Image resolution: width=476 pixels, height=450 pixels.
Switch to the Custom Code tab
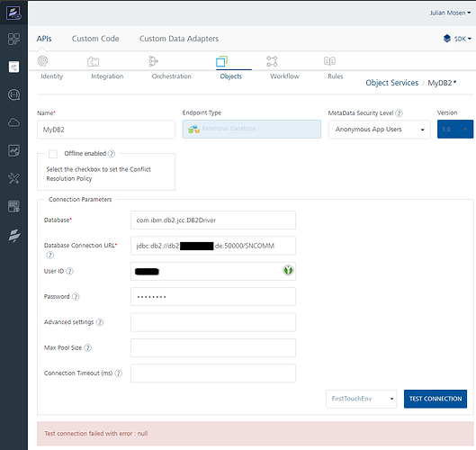tap(95, 39)
